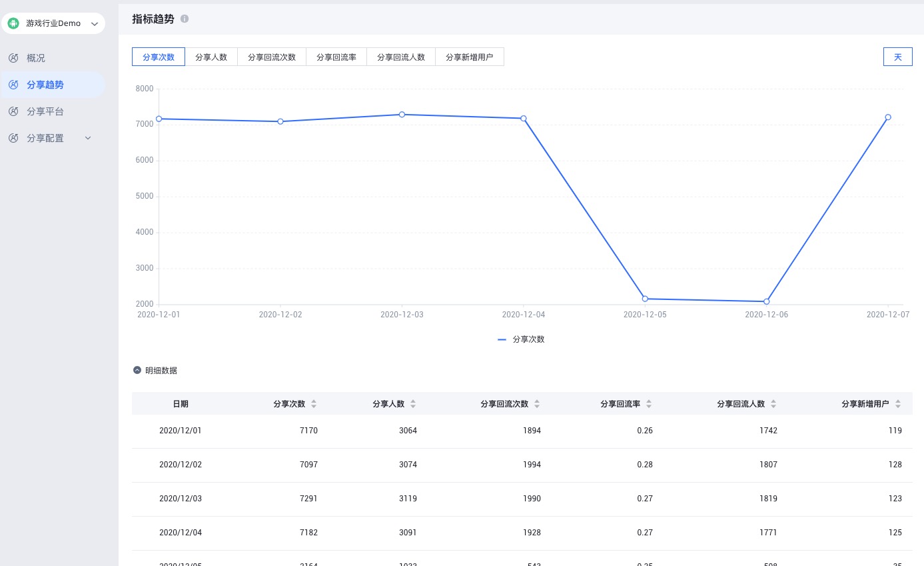Click the 分享配置 sidebar icon
The width and height of the screenshot is (924, 566).
click(13, 138)
